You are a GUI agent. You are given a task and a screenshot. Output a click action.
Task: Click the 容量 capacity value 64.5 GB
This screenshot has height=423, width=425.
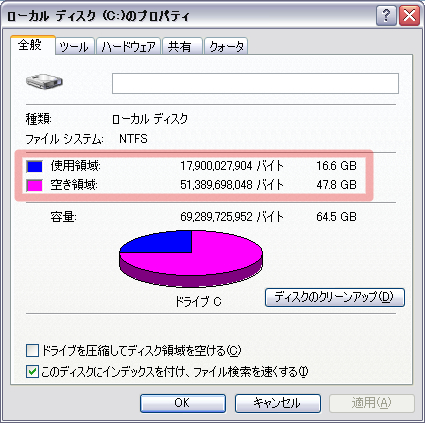336,217
